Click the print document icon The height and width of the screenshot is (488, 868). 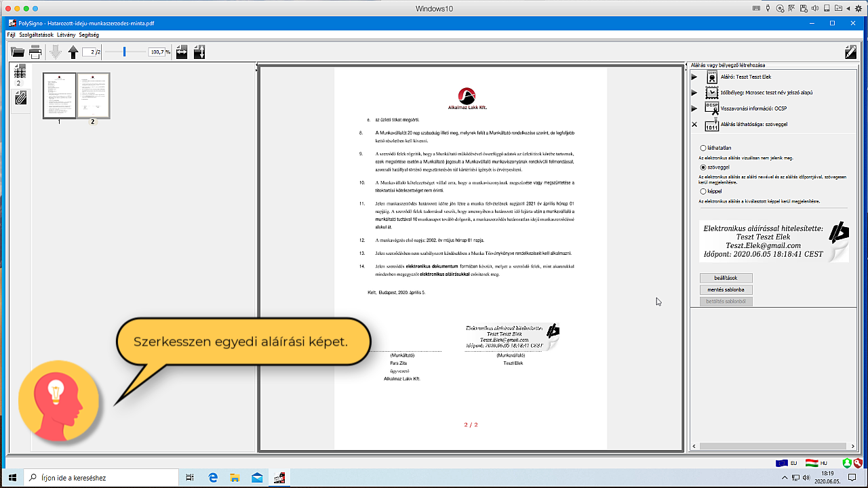(x=35, y=52)
